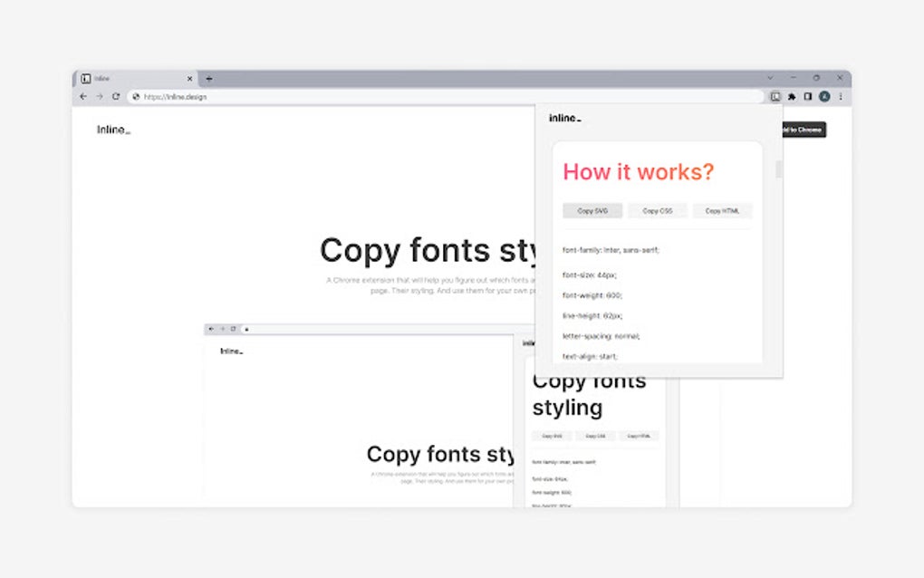
Task: Click the How it works? heading
Action: pyautogui.click(x=639, y=172)
